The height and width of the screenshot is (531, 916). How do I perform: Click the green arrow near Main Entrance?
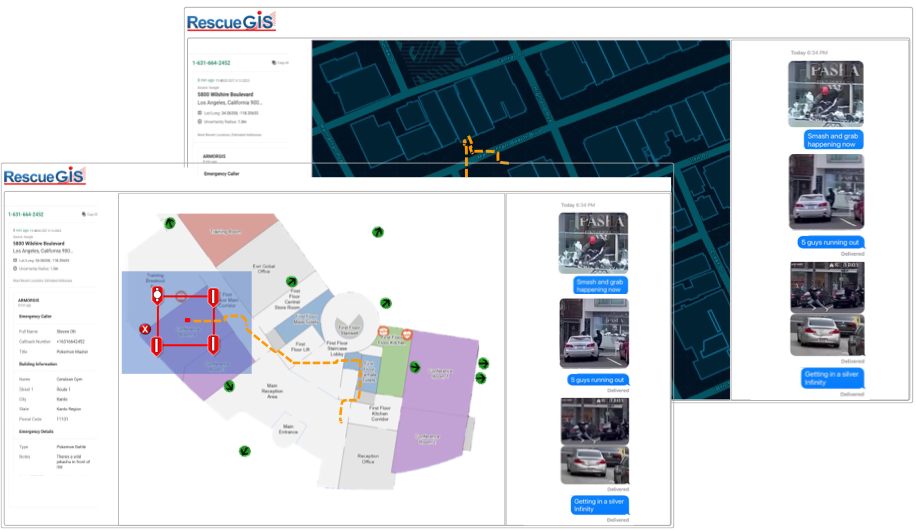[243, 451]
